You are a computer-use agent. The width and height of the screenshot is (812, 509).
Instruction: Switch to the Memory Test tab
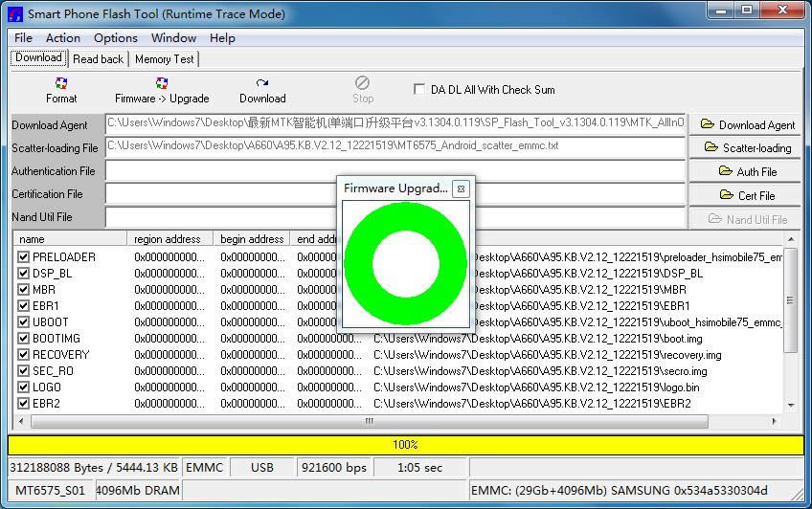pyautogui.click(x=164, y=58)
